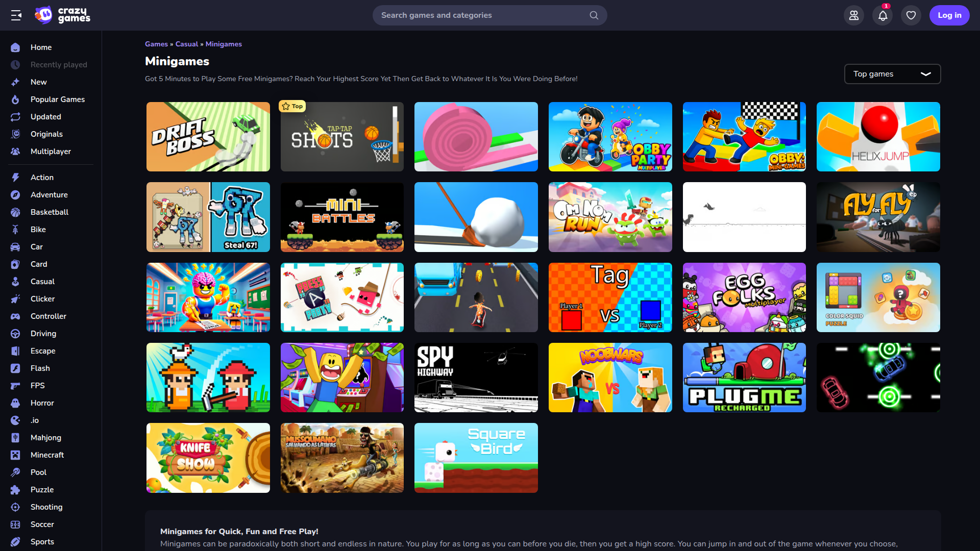
Task: Open the Knife Show game thumbnail
Action: point(208,458)
